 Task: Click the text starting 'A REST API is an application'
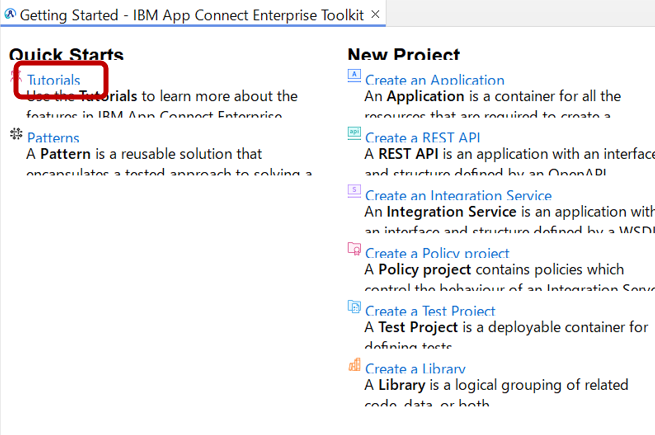click(x=509, y=154)
